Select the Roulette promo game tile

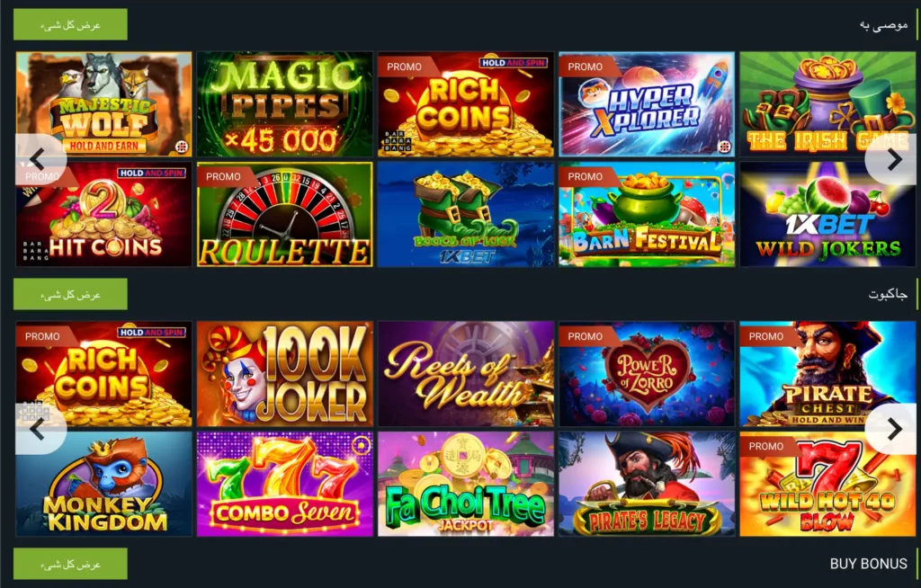coord(285,214)
